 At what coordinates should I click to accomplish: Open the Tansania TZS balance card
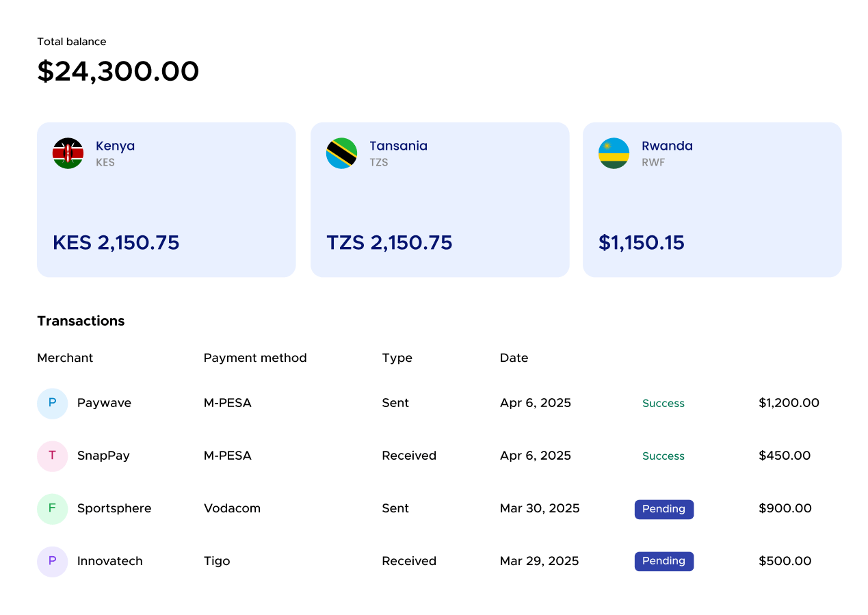coord(439,200)
